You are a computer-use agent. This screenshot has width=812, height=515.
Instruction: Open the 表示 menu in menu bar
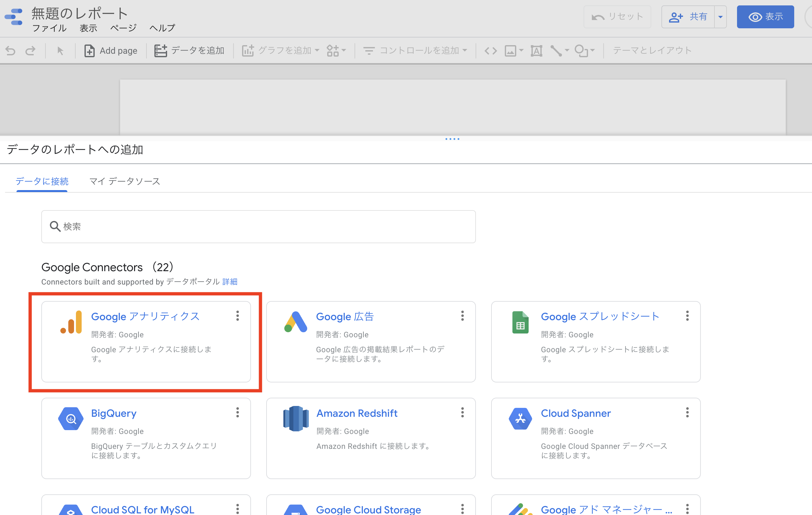(88, 28)
